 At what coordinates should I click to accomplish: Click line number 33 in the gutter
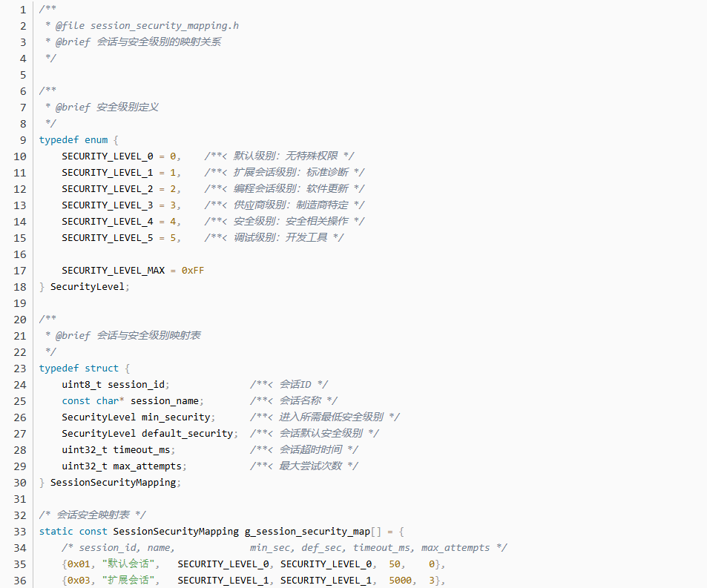click(20, 531)
